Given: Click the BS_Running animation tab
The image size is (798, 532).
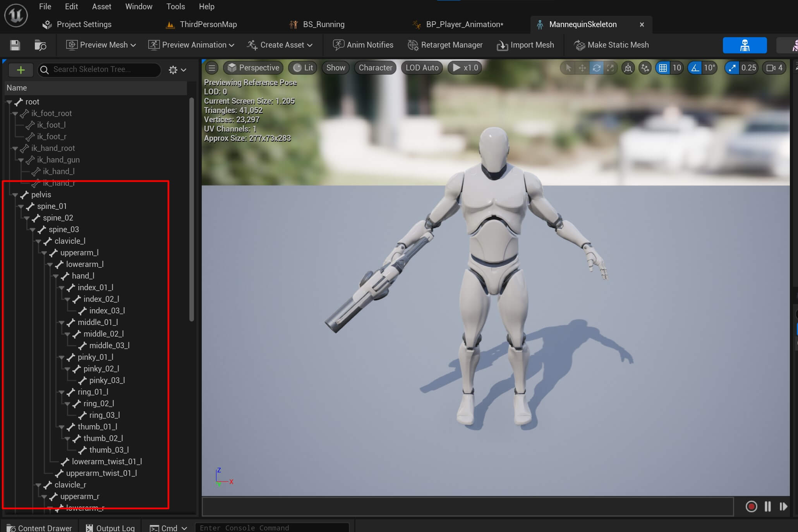Looking at the screenshot, I should point(324,24).
